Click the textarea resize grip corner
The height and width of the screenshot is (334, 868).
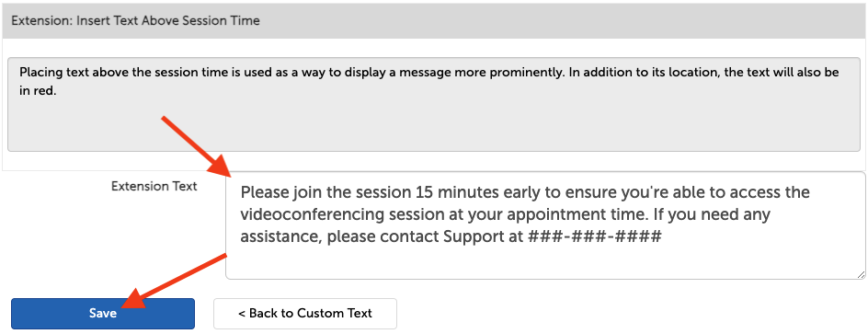(861, 274)
